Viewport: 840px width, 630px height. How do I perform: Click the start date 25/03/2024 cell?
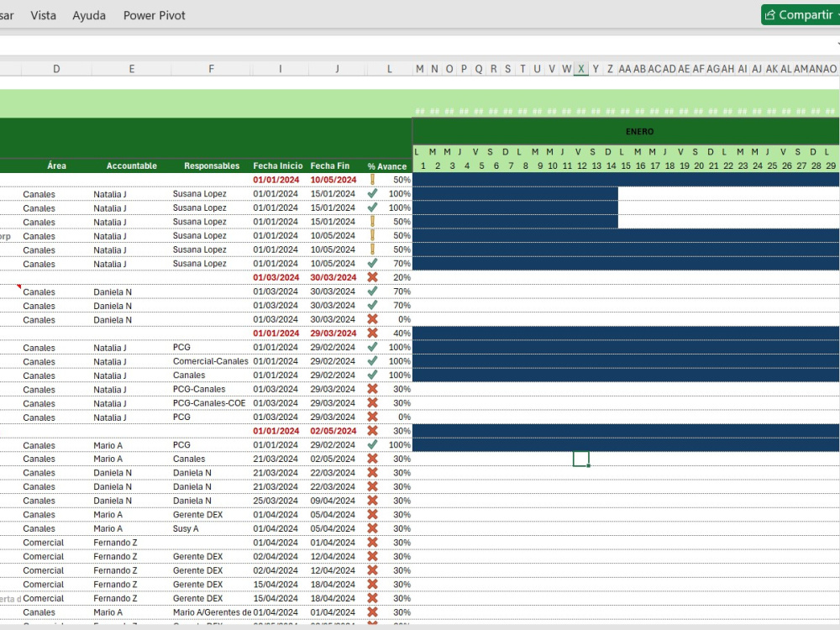pyautogui.click(x=276, y=501)
